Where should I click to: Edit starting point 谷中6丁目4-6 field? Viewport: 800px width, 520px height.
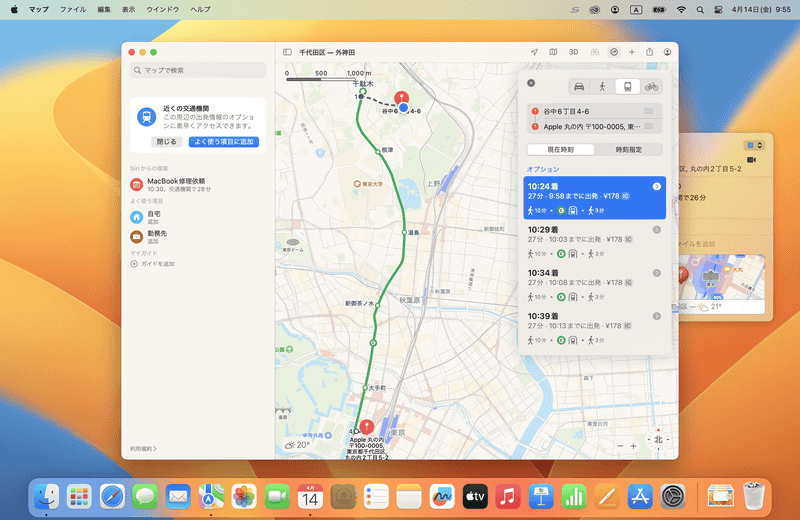594,111
